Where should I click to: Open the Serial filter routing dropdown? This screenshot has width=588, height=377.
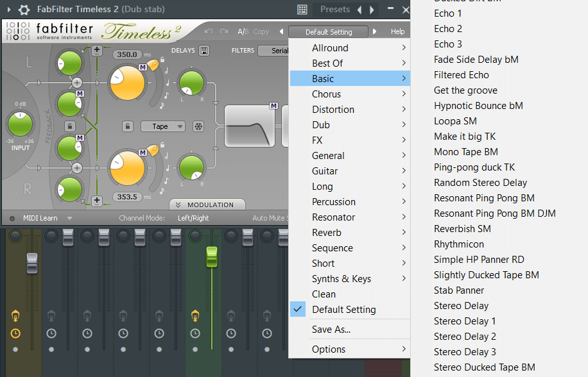[273, 51]
